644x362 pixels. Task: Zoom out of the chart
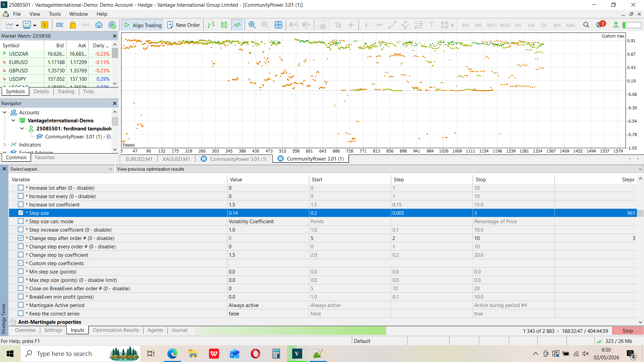click(265, 25)
